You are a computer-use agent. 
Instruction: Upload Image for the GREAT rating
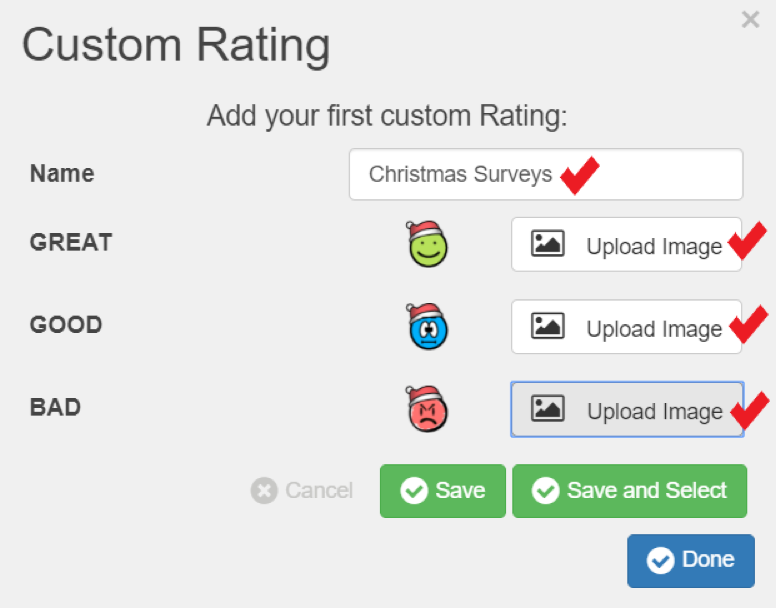click(x=627, y=244)
